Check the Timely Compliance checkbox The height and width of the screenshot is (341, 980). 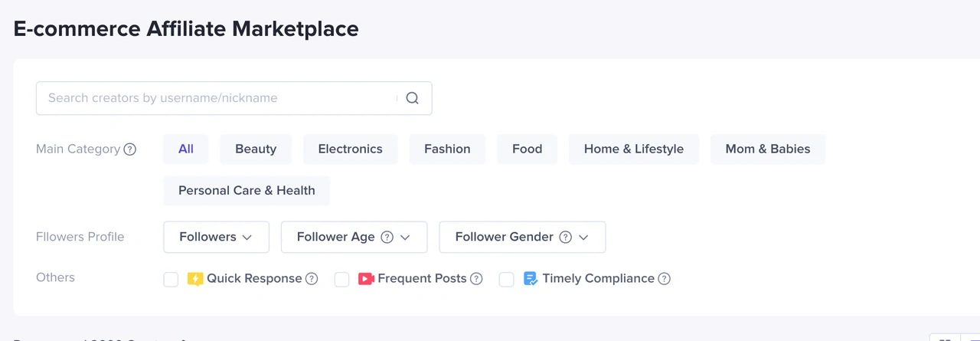[506, 280]
